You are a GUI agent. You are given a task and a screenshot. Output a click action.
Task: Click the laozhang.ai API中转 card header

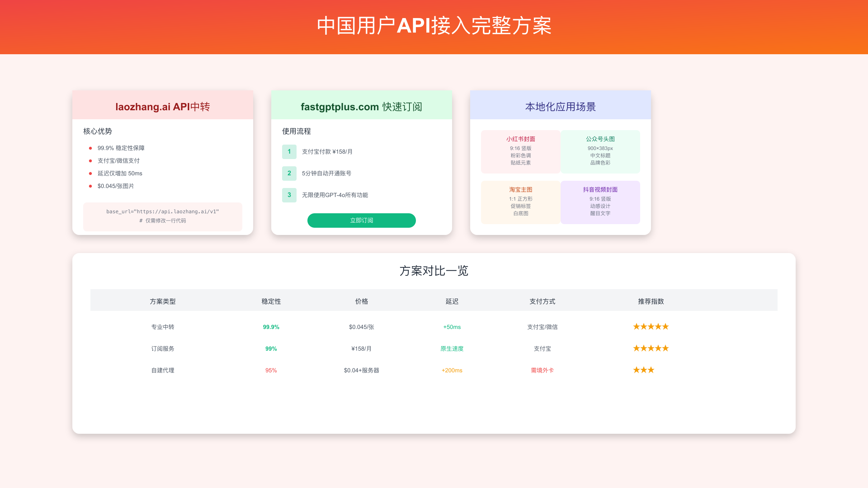pos(163,105)
